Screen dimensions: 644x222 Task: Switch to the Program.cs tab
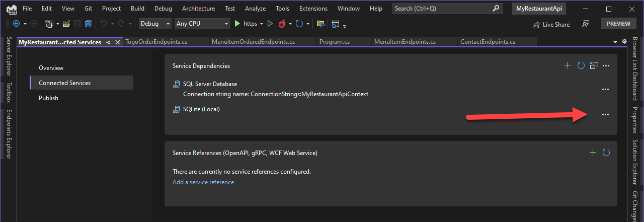click(x=344, y=42)
